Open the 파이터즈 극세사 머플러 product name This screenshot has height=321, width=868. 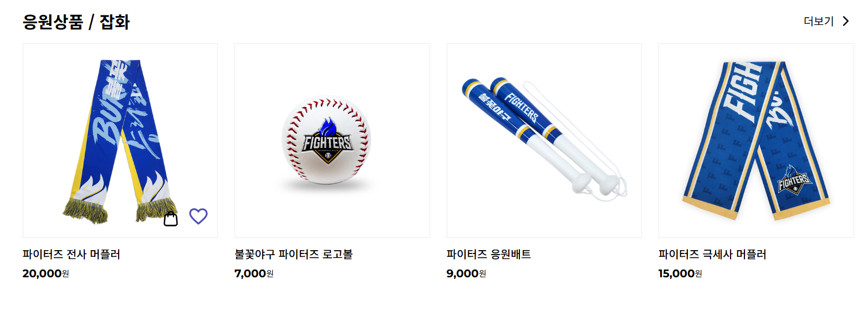712,255
